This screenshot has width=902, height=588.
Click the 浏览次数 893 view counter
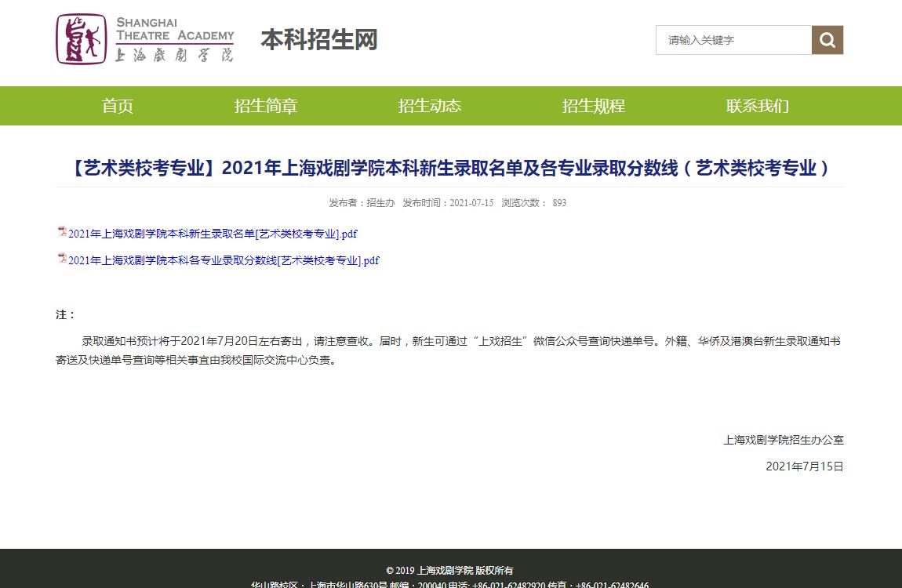(533, 203)
